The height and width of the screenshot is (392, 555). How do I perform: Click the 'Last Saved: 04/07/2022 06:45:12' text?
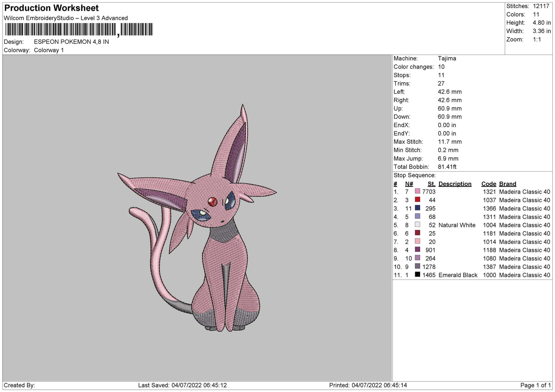(182, 385)
